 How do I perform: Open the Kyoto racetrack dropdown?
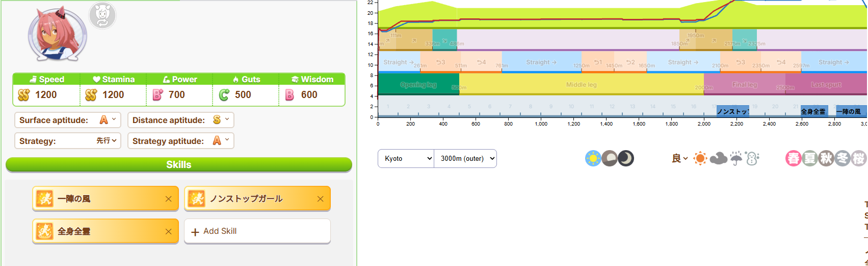(406, 158)
